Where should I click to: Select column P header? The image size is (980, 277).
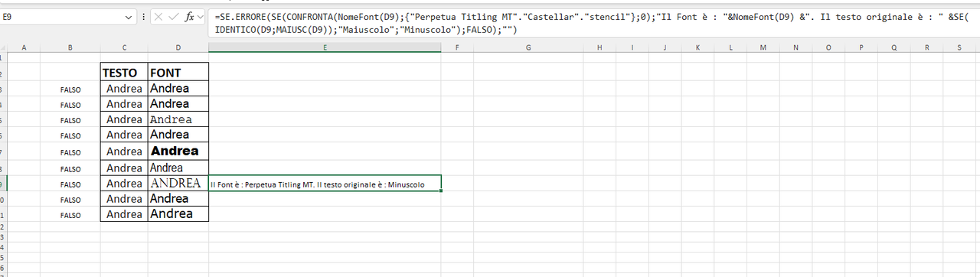861,47
